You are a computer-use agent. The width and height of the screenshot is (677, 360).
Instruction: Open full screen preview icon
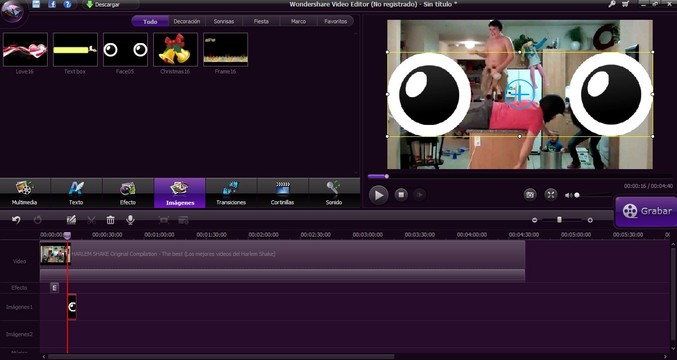pyautogui.click(x=551, y=195)
